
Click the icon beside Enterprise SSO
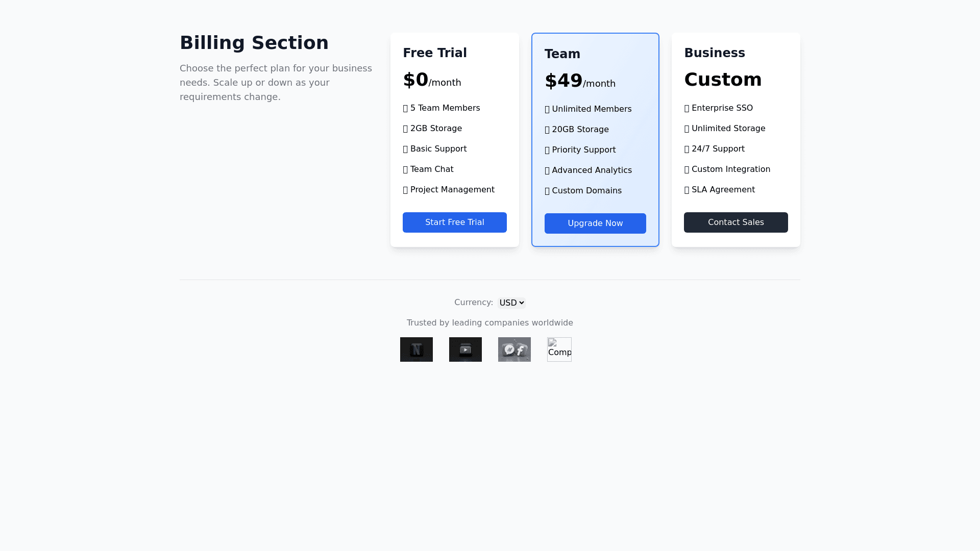pos(687,108)
